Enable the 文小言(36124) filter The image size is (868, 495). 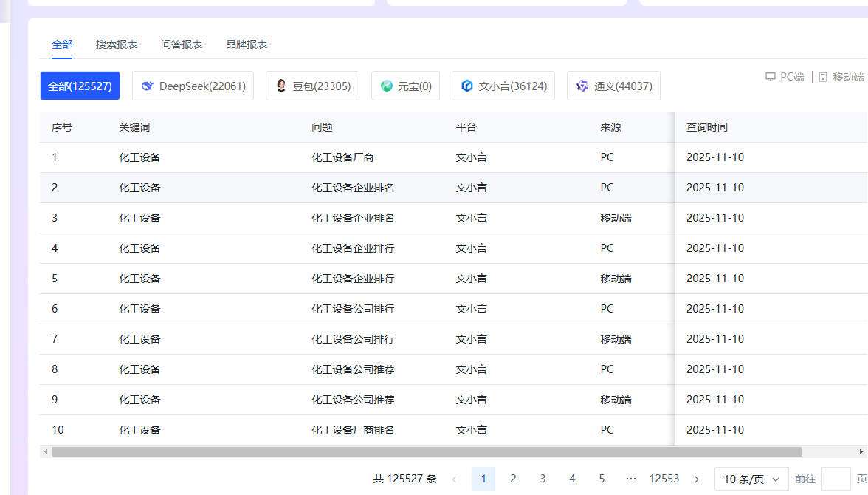pyautogui.click(x=503, y=86)
